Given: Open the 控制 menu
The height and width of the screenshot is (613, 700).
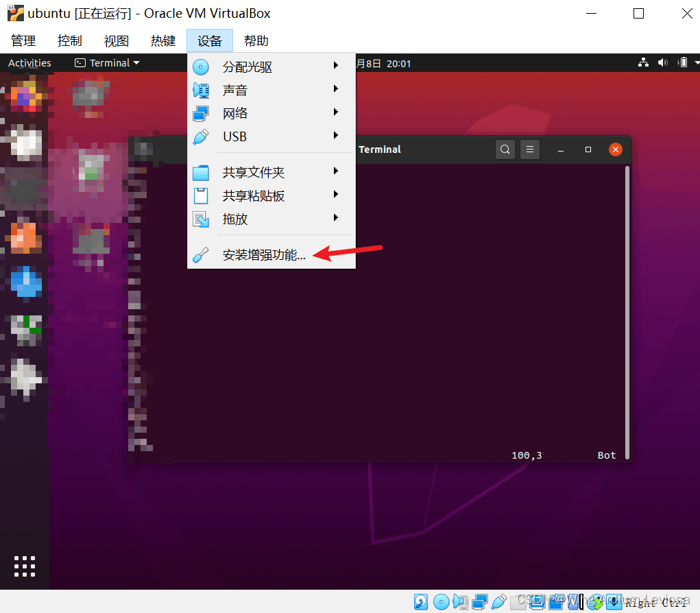Looking at the screenshot, I should [x=70, y=41].
